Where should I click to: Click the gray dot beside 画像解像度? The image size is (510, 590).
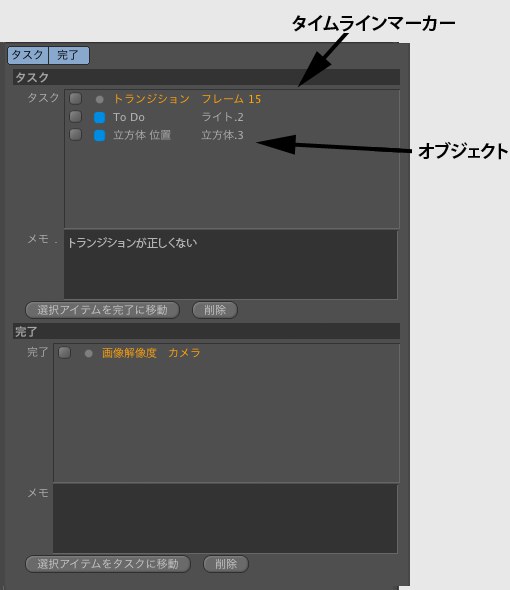tap(88, 353)
